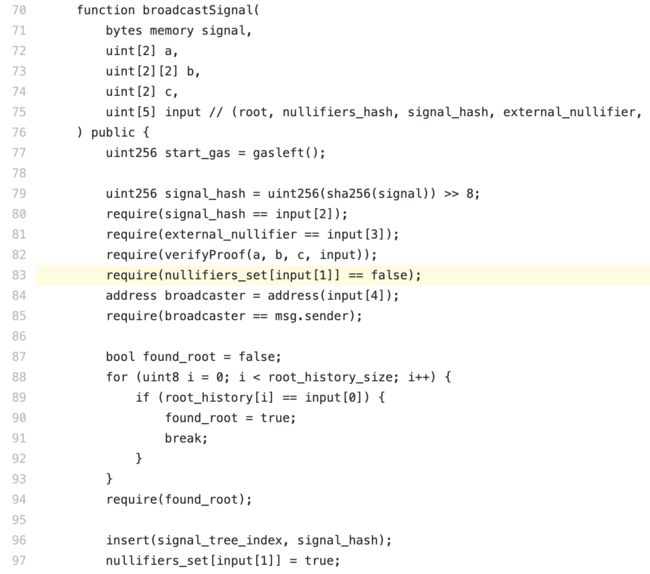Click 'bool found_root = false' declaration
Viewport: 650px width, 574px height.
[193, 357]
